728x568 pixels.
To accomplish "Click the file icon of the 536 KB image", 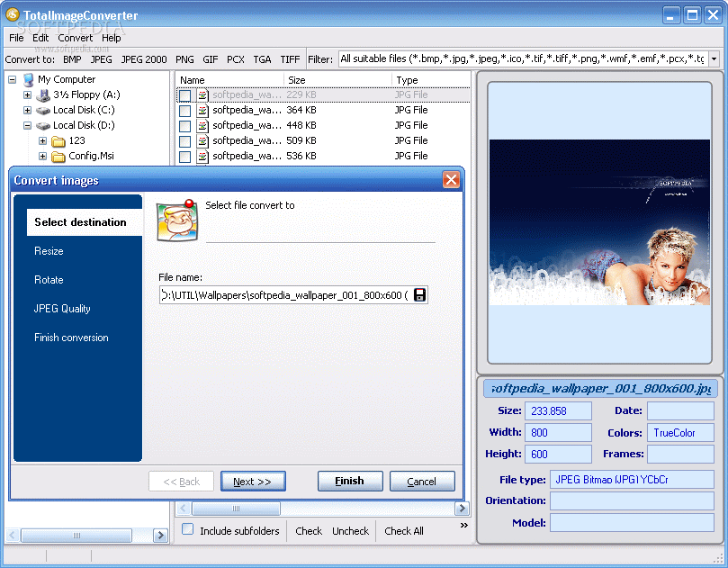I will 202,157.
